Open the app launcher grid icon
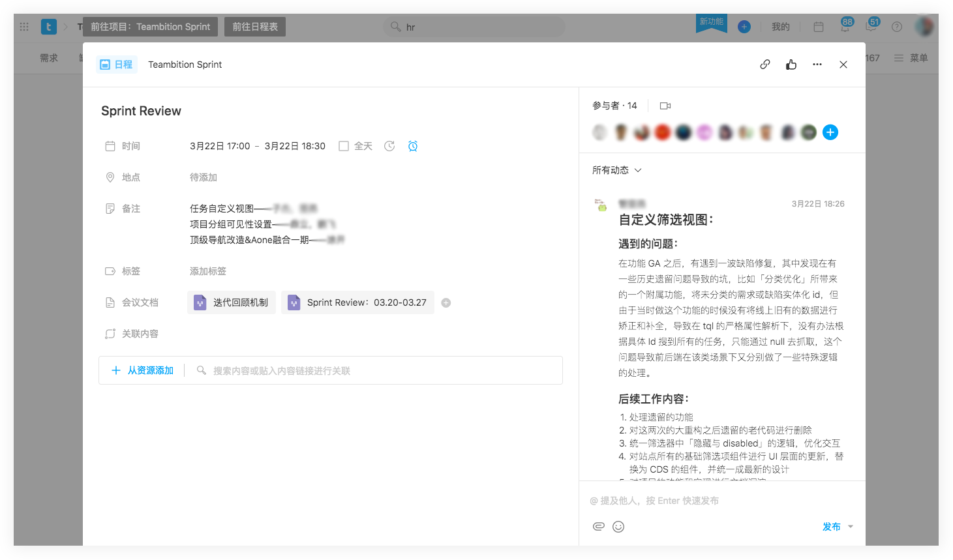 24,27
